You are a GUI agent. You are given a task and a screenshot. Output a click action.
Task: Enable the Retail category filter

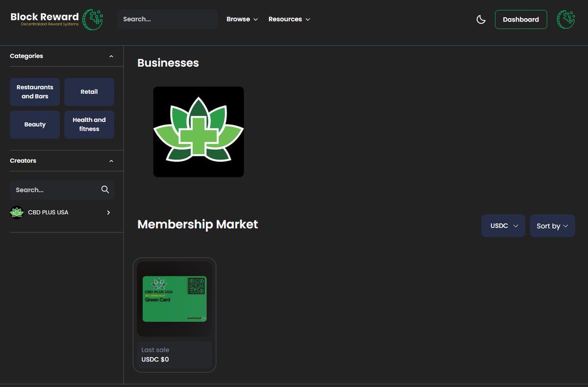click(x=89, y=92)
